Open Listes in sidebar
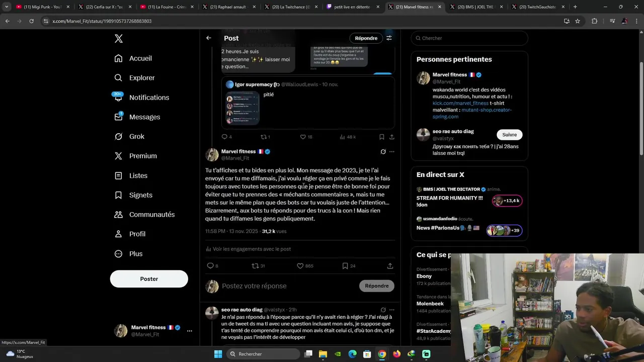Image resolution: width=644 pixels, height=362 pixels. point(131,175)
